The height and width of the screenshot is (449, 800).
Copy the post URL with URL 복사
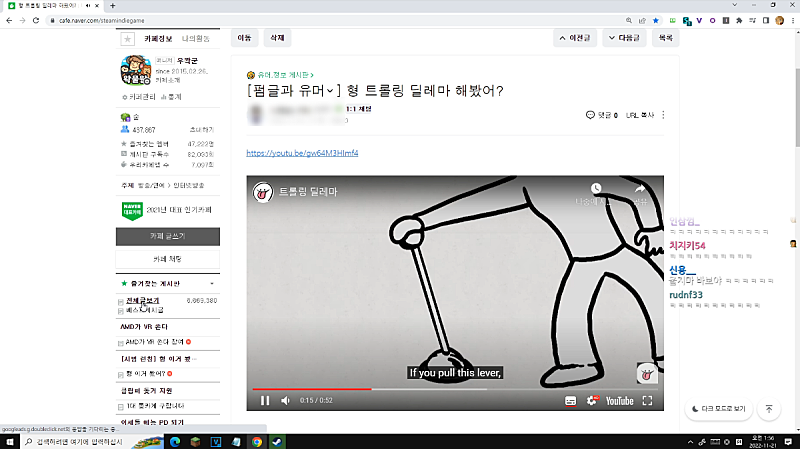tap(640, 115)
